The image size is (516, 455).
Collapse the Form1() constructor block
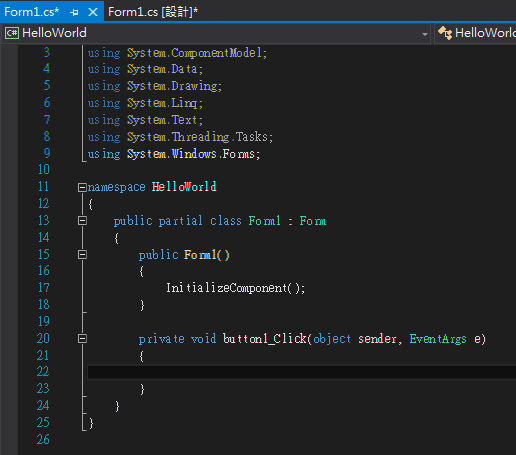coord(82,255)
